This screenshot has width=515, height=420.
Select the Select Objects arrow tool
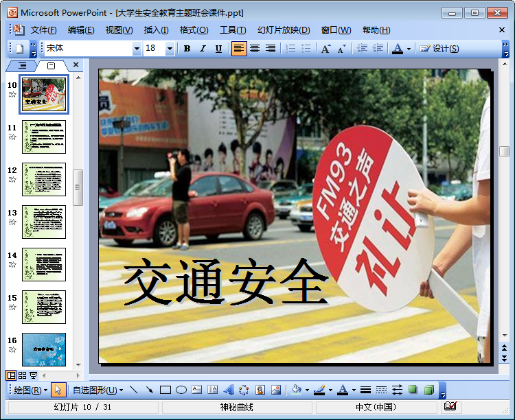click(58, 390)
